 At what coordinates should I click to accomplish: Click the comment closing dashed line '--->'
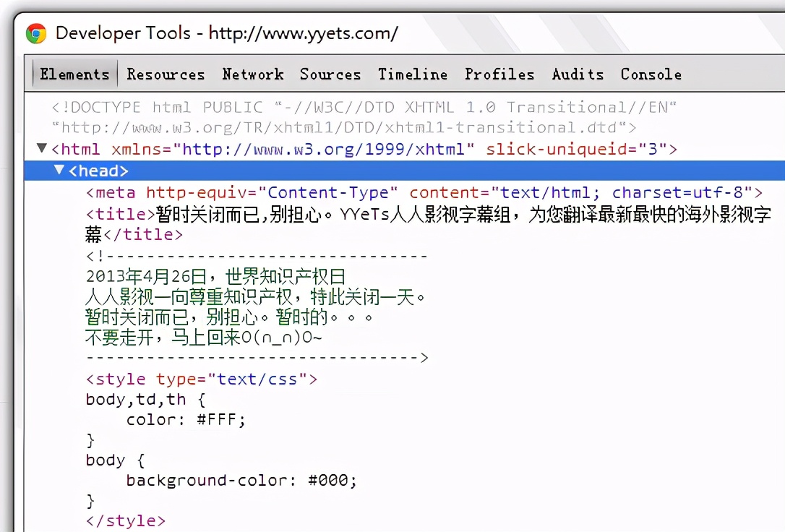(x=257, y=357)
